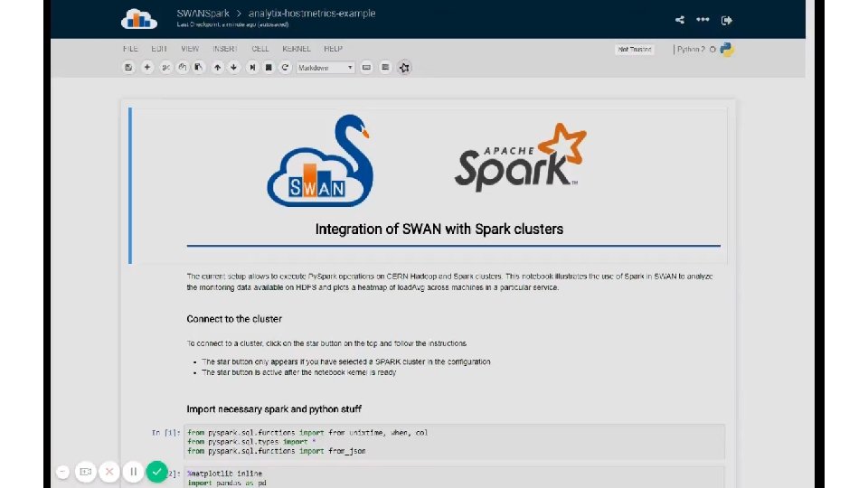Open the VIEW menu
The height and width of the screenshot is (488, 868).
coord(190,49)
